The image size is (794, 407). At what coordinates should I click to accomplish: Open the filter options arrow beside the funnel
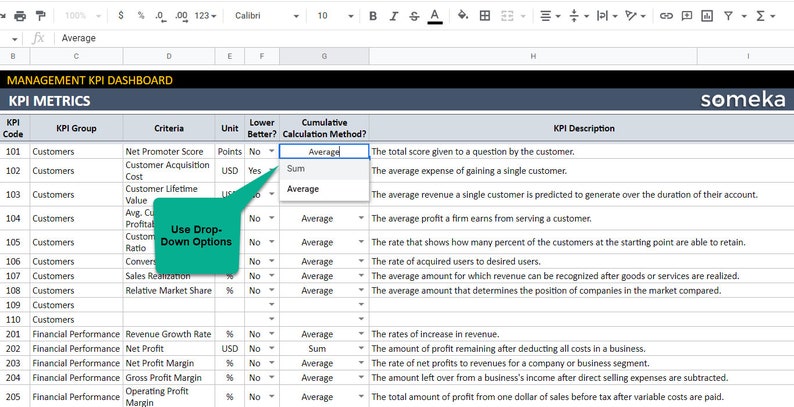744,16
